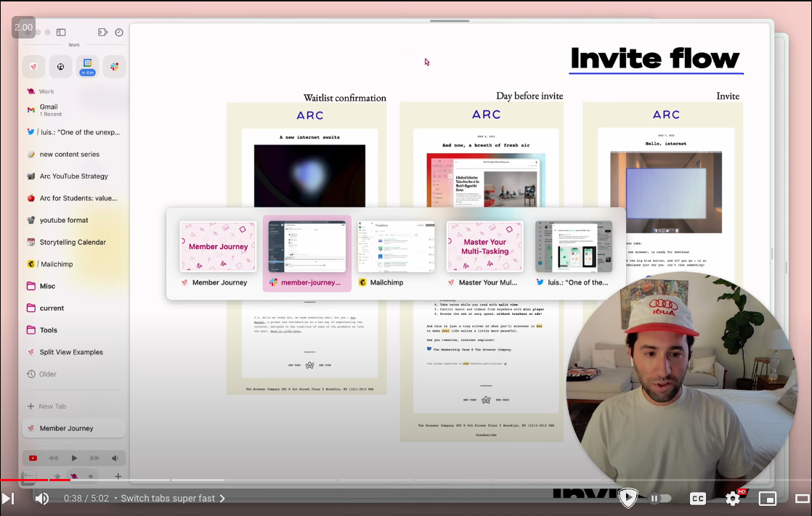This screenshot has width=812, height=516.
Task: Open the Storytelling Calendar tab
Action: point(74,242)
